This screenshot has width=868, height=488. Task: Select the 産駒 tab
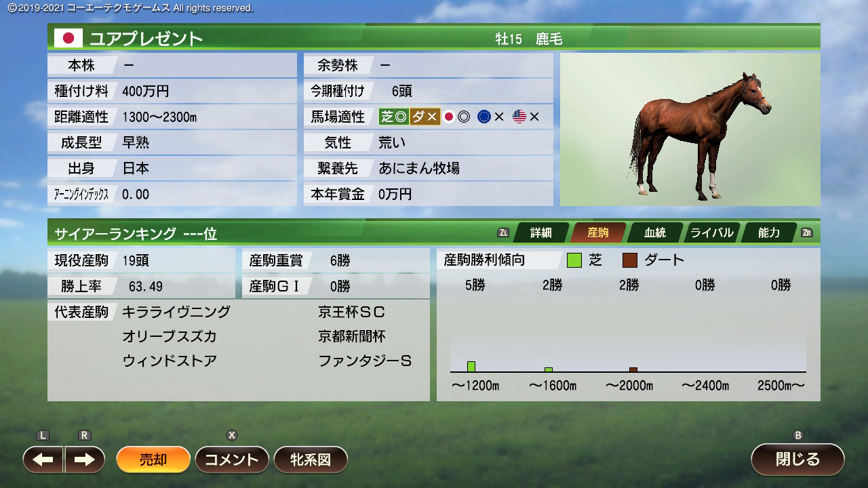[x=598, y=232]
